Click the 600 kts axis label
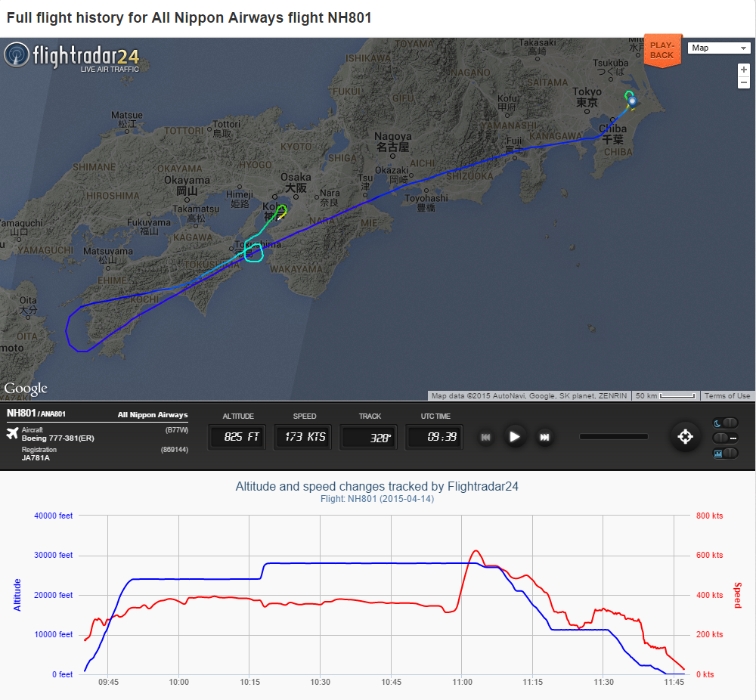 point(709,556)
